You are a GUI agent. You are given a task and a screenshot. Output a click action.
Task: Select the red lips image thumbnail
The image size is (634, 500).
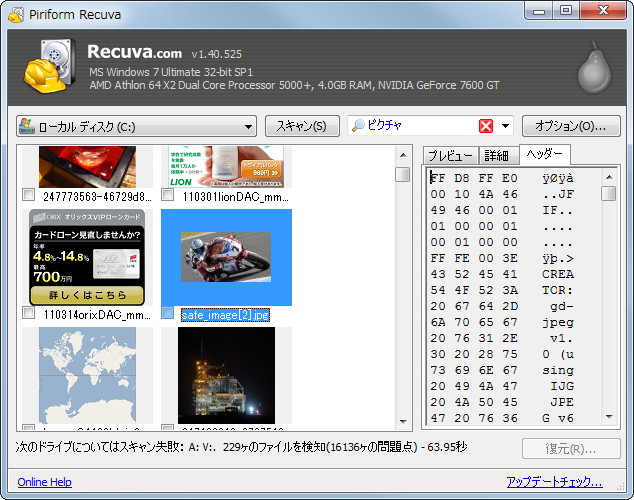click(x=87, y=167)
